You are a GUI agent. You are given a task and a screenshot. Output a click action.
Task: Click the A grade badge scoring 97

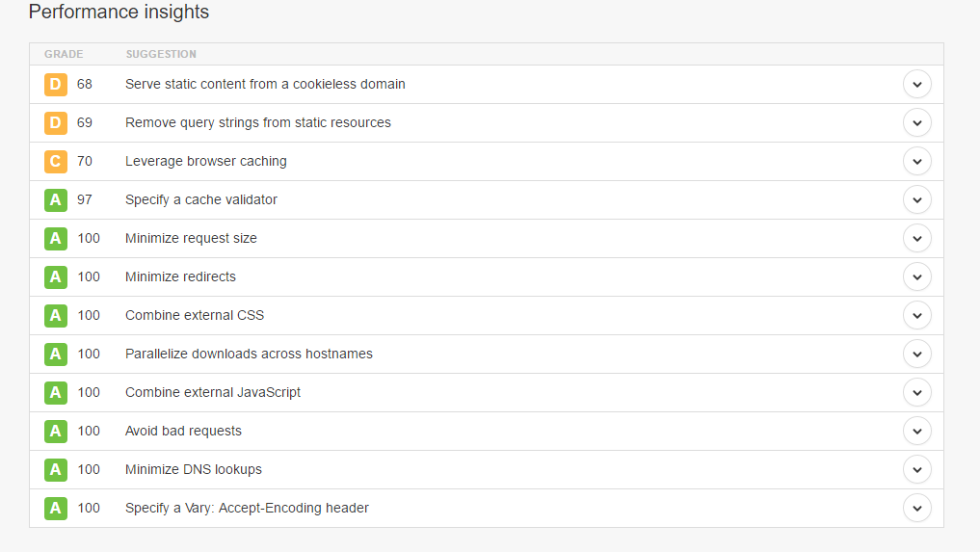pyautogui.click(x=56, y=200)
